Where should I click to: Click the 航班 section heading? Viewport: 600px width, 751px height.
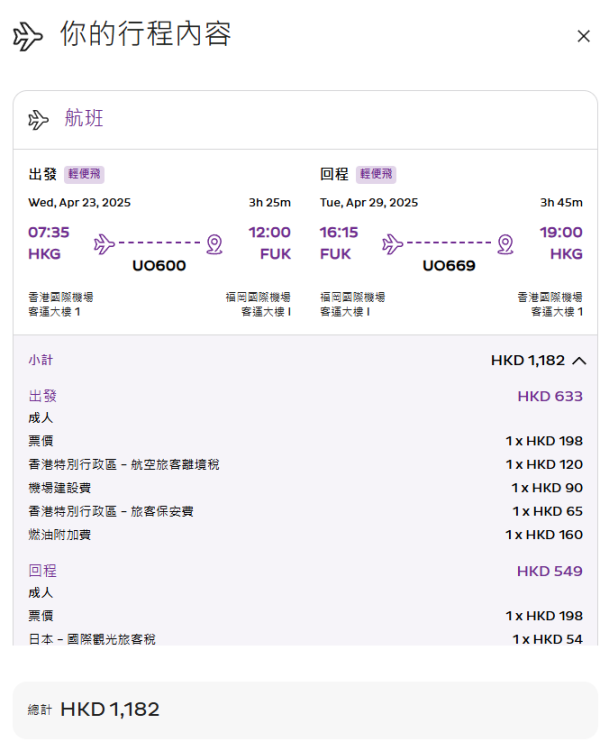point(84,118)
